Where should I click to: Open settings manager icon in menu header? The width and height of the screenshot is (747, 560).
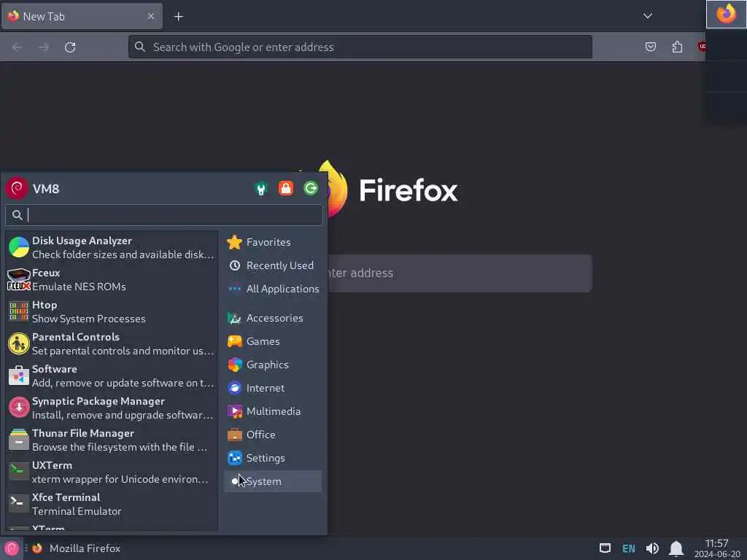tap(261, 189)
